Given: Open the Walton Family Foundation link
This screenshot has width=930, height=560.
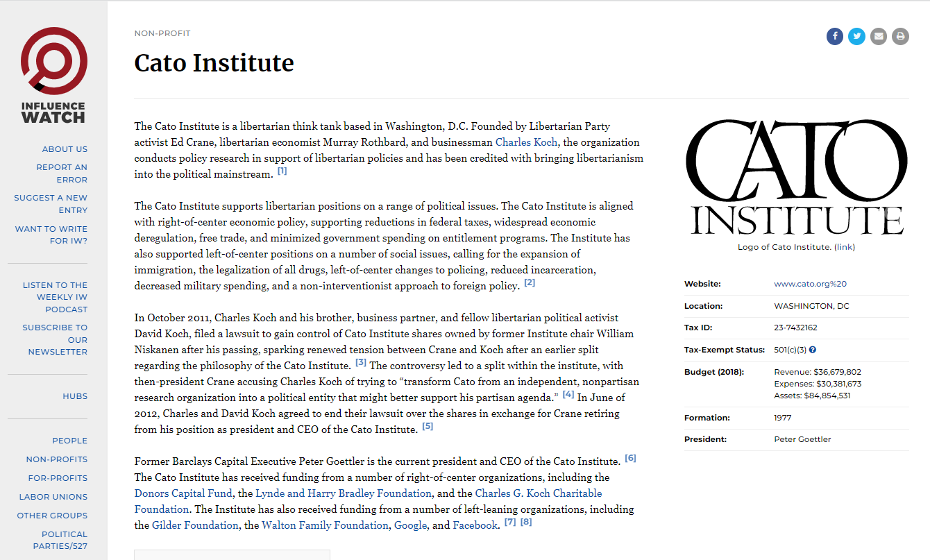Looking at the screenshot, I should click(x=325, y=525).
